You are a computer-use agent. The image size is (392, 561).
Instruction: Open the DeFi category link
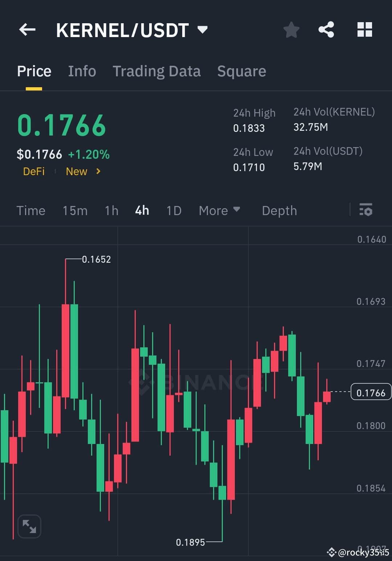[34, 171]
